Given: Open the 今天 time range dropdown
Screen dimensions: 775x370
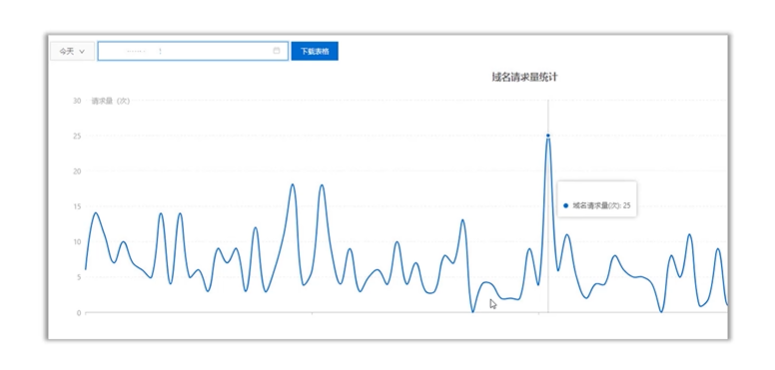Looking at the screenshot, I should 72,51.
